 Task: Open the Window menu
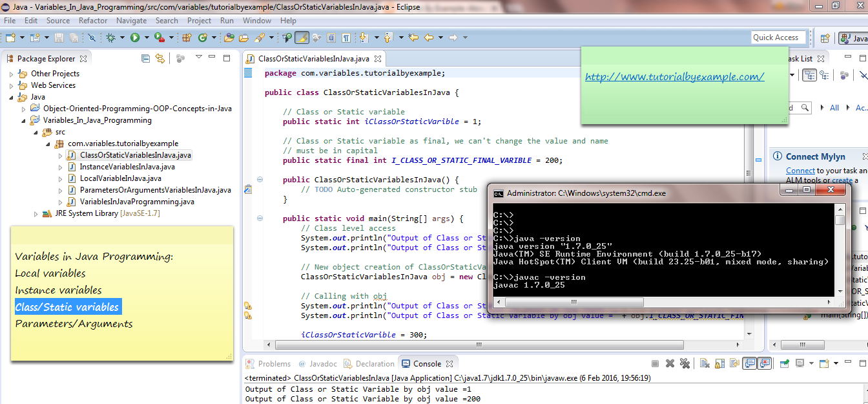[x=257, y=21]
